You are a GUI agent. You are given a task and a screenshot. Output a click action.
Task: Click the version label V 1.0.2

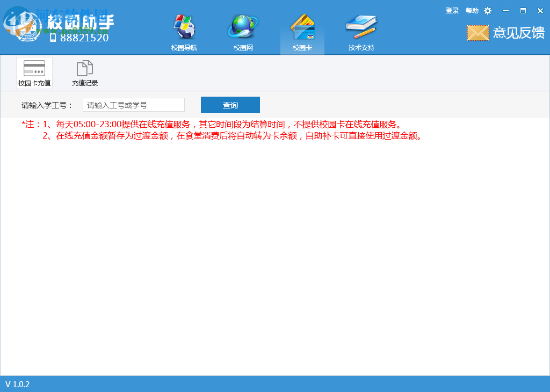coord(17,384)
